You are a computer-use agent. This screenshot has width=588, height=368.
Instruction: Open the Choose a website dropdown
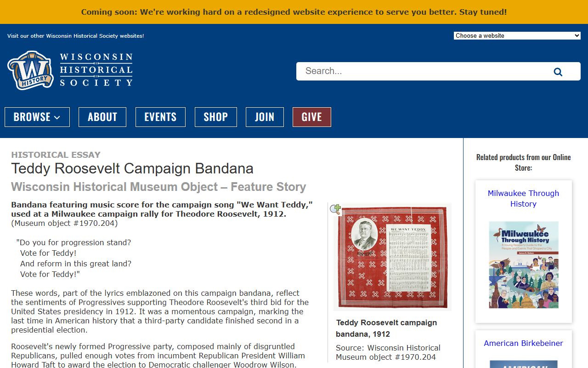pyautogui.click(x=517, y=35)
